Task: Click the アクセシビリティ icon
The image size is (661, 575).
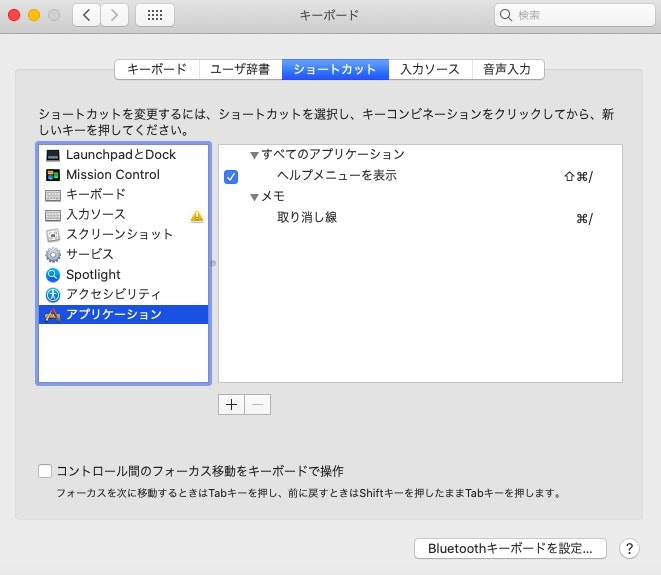Action: [53, 295]
